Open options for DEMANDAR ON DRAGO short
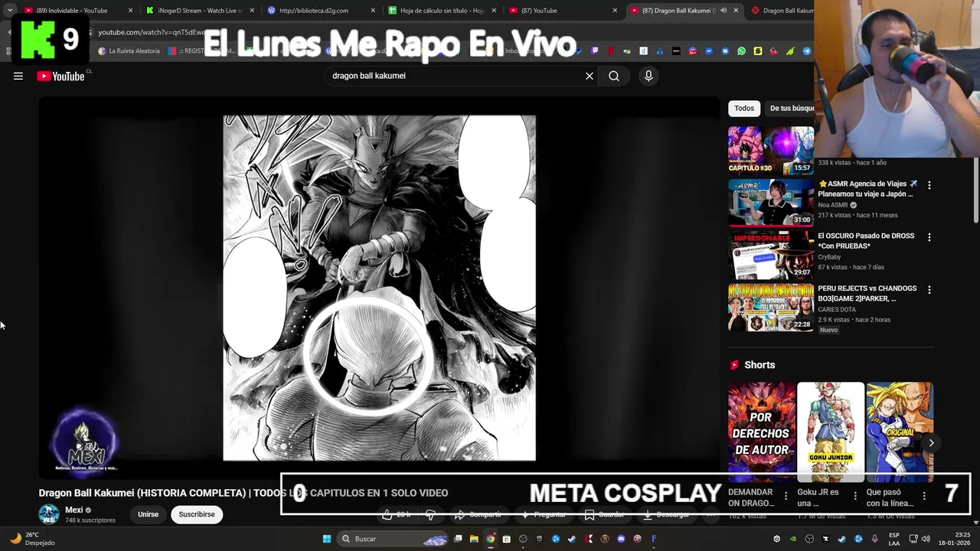Image resolution: width=980 pixels, height=551 pixels. (x=786, y=496)
